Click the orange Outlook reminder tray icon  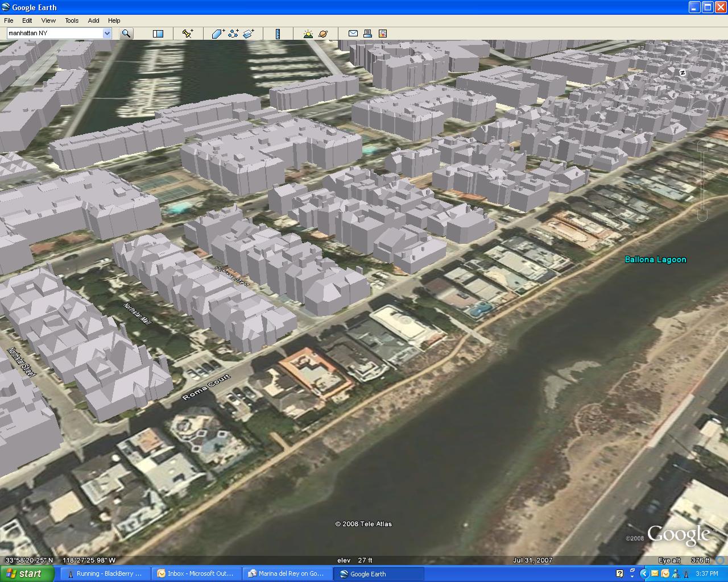click(665, 574)
